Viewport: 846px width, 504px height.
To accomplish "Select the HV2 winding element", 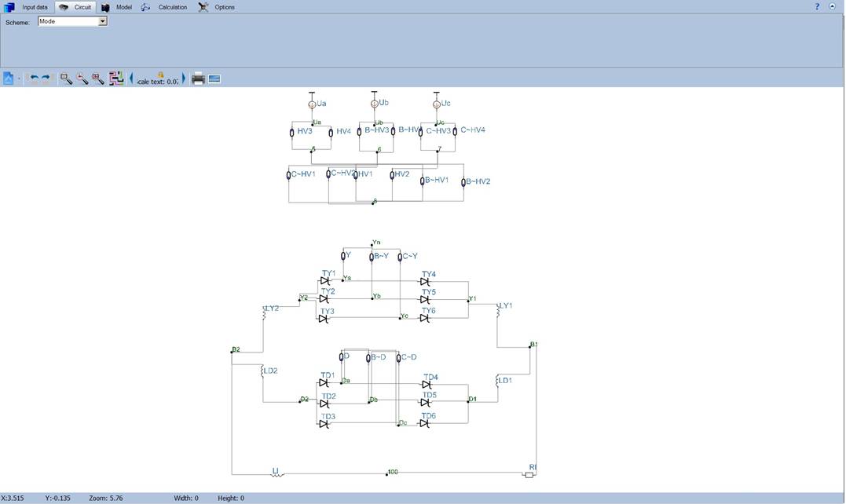I will [392, 175].
